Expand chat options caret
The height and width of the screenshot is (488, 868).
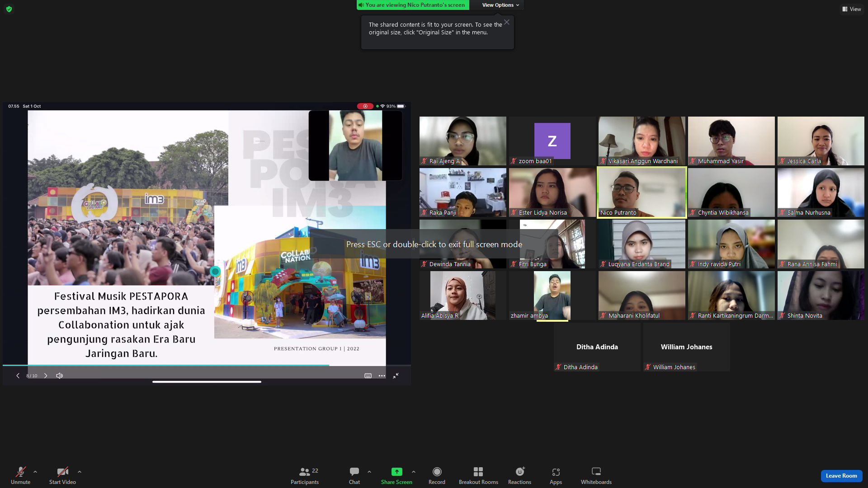click(369, 472)
